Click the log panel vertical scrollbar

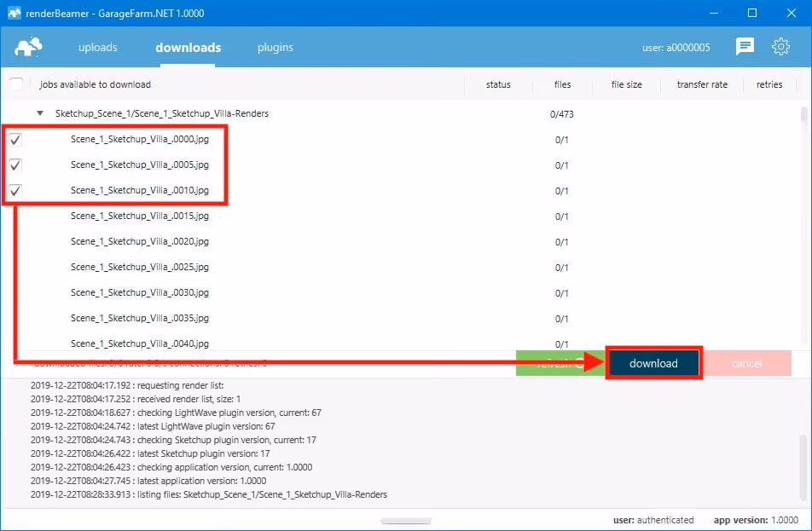point(803,469)
